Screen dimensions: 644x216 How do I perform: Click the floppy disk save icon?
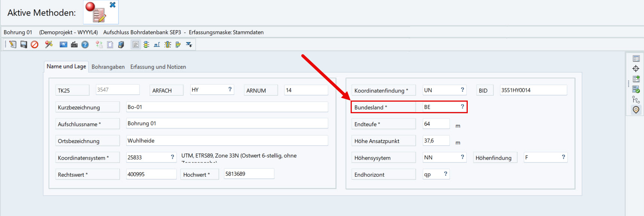[24, 44]
